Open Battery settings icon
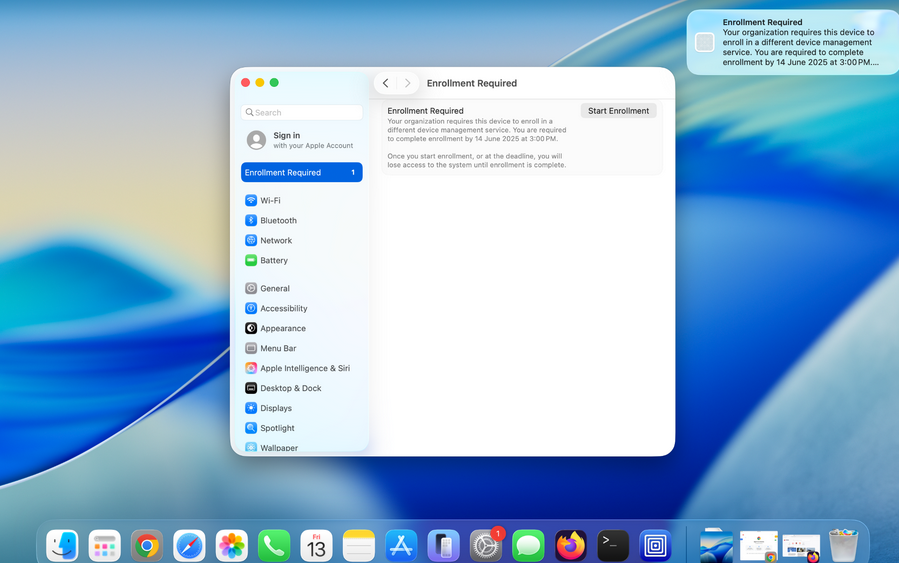This screenshot has height=563, width=899. (251, 260)
